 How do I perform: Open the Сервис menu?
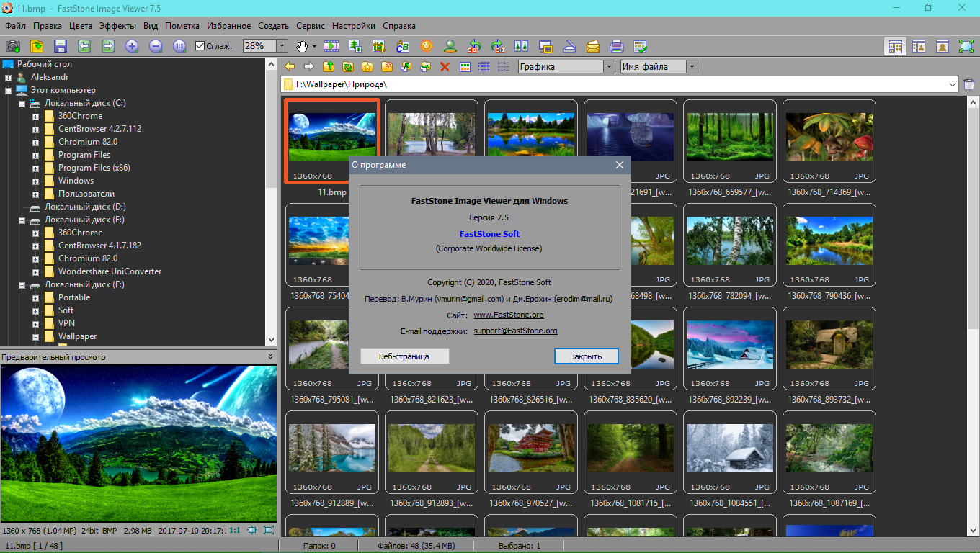[x=311, y=26]
